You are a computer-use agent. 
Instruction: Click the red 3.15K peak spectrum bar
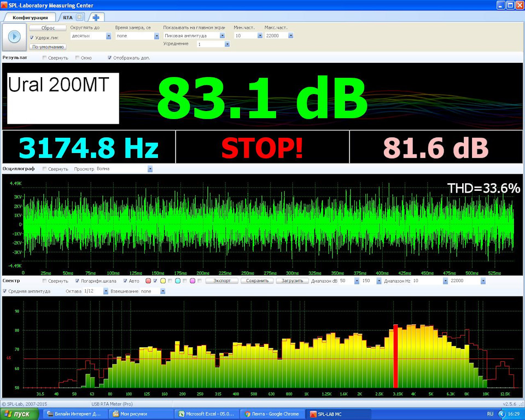tap(395, 357)
